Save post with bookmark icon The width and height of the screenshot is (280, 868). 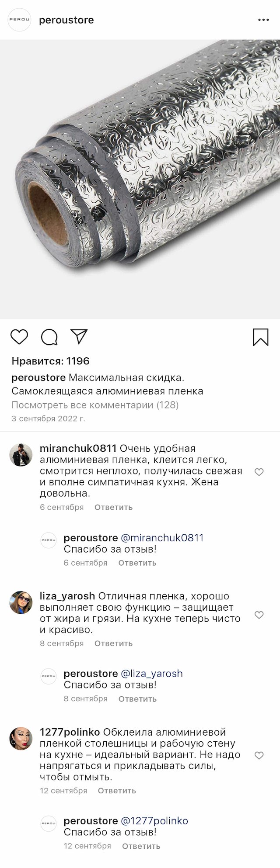(261, 337)
